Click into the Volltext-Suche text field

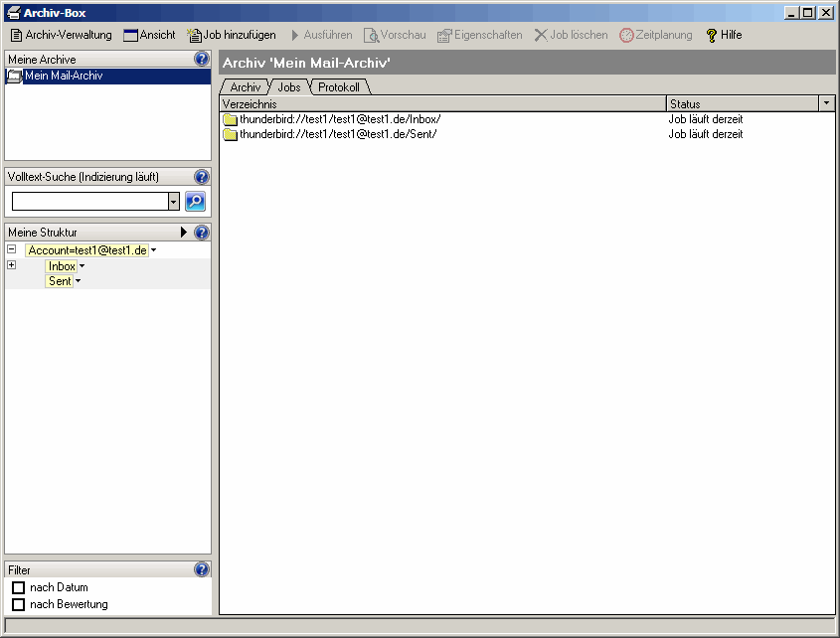pos(89,202)
